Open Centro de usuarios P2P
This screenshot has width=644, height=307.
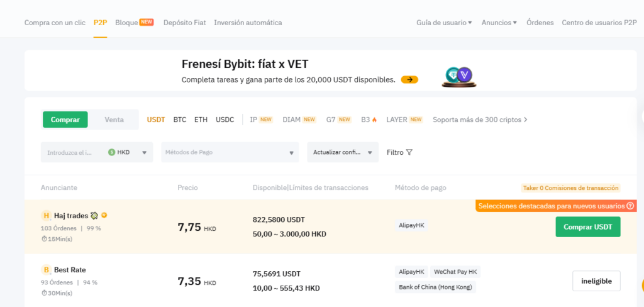tap(599, 23)
